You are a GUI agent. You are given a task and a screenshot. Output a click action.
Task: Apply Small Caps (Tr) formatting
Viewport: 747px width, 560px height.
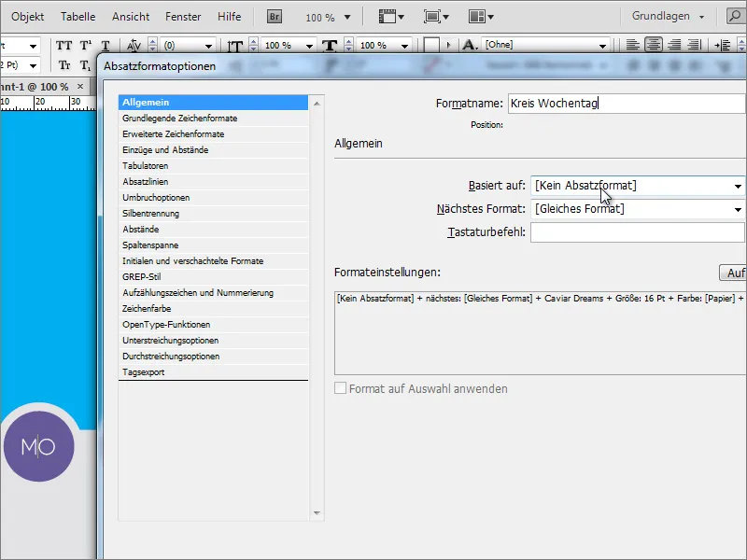tap(64, 65)
